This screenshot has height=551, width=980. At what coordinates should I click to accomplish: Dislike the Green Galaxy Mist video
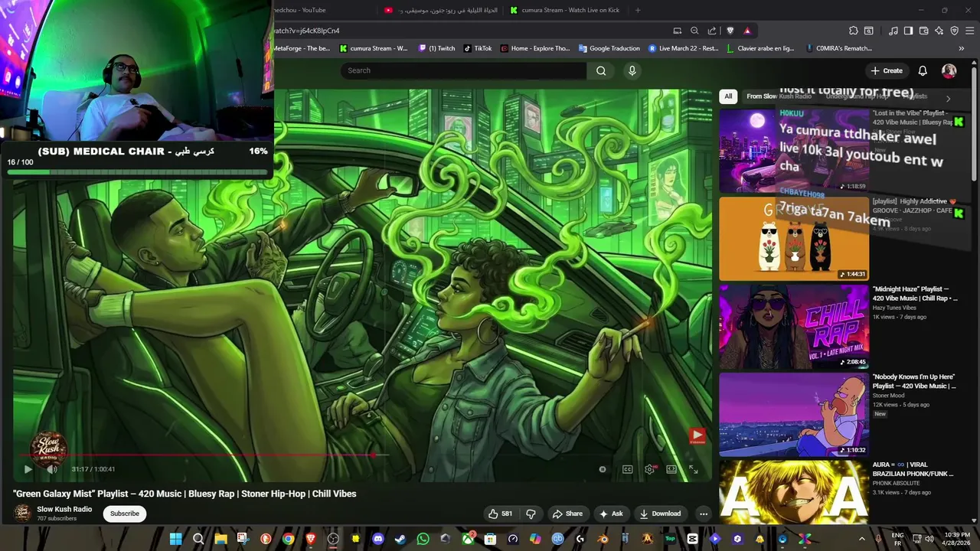coord(531,514)
